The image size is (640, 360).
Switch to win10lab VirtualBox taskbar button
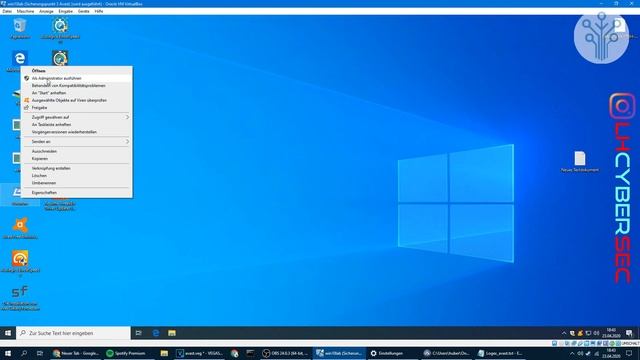(339, 353)
